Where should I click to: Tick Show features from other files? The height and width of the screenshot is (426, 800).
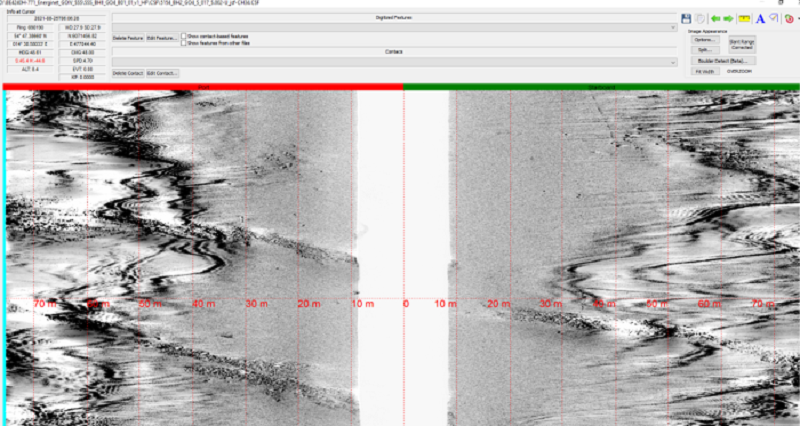click(x=184, y=43)
